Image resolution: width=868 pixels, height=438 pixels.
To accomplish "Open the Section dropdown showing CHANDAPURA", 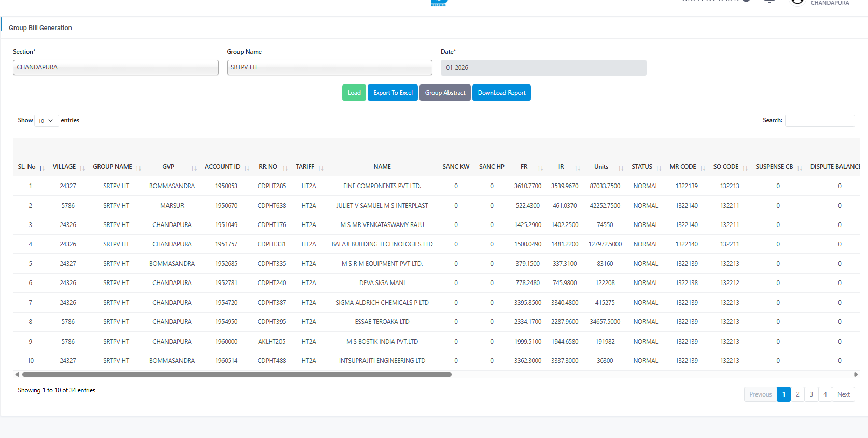I will click(116, 67).
